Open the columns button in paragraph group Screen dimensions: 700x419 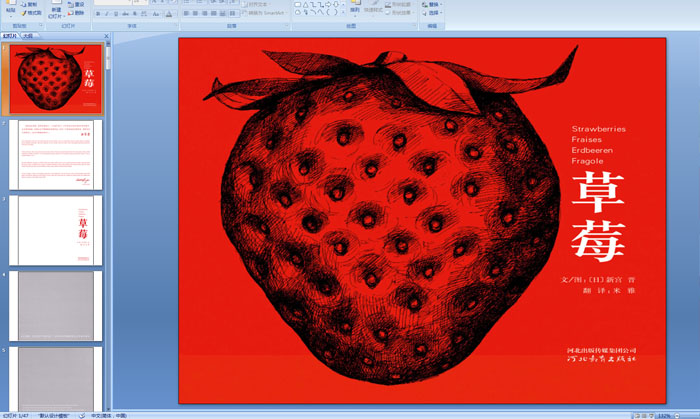(x=233, y=13)
